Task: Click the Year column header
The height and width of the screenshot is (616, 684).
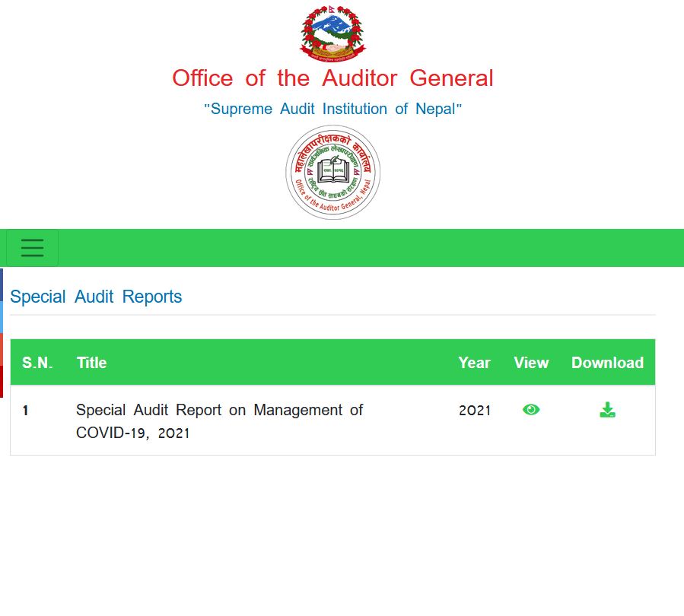Action: (474, 363)
